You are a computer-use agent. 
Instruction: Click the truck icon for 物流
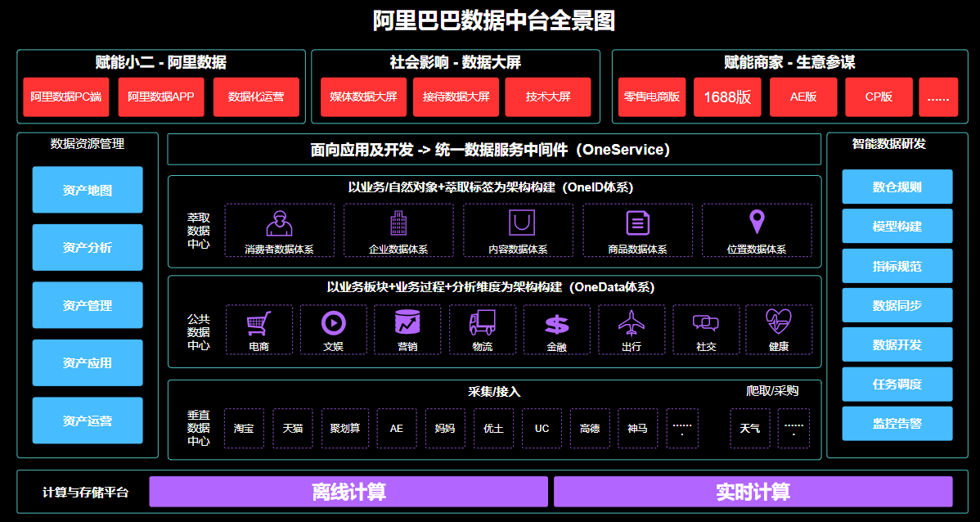482,322
